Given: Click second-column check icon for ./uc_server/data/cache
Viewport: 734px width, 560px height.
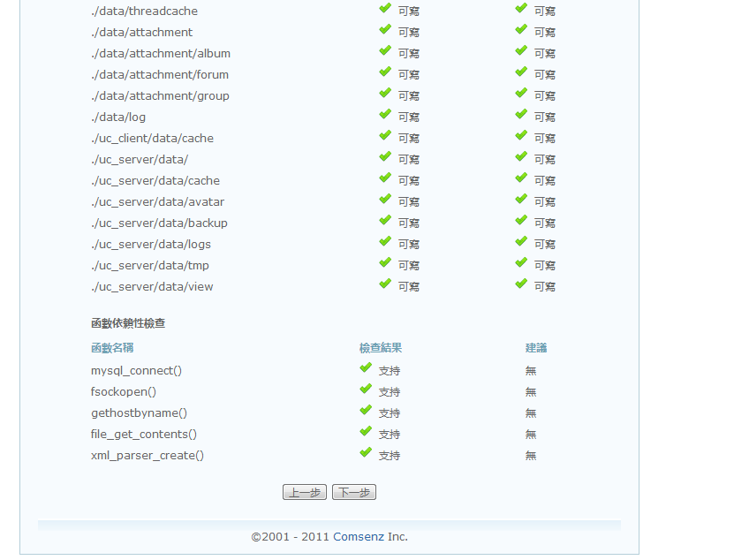Looking at the screenshot, I should coord(521,178).
